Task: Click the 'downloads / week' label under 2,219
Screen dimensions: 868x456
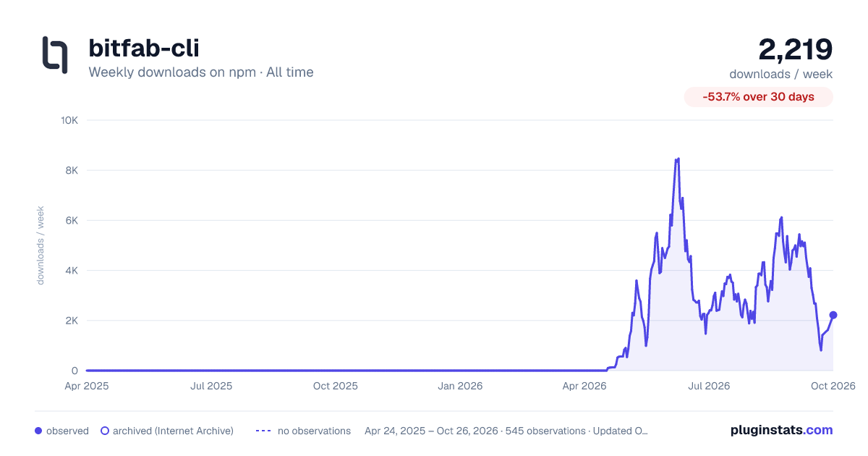Action: [x=781, y=74]
